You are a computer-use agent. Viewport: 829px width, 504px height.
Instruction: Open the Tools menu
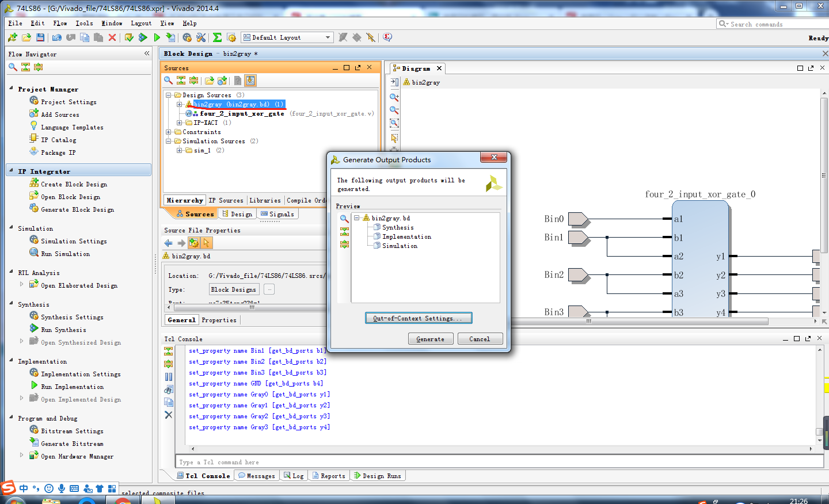(x=84, y=24)
